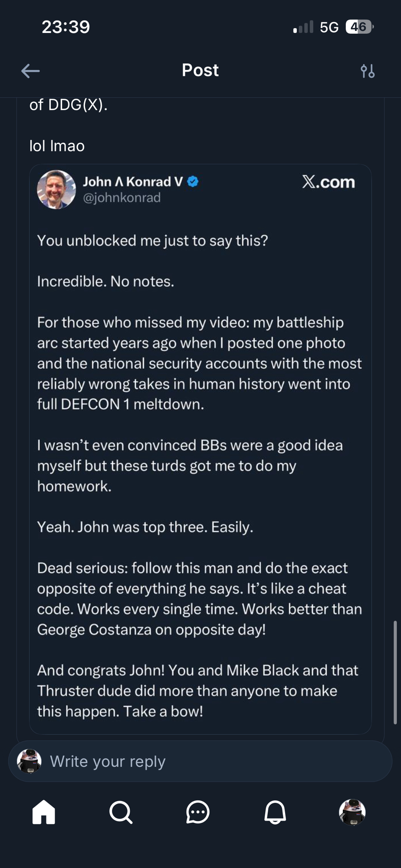Click the vertical scrollbar on right edge

tap(395, 672)
